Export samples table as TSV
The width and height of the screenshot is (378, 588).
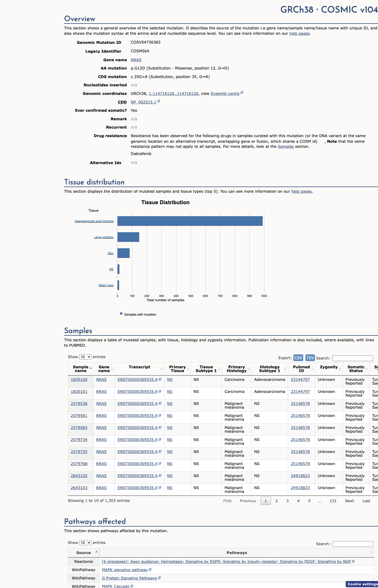click(310, 358)
